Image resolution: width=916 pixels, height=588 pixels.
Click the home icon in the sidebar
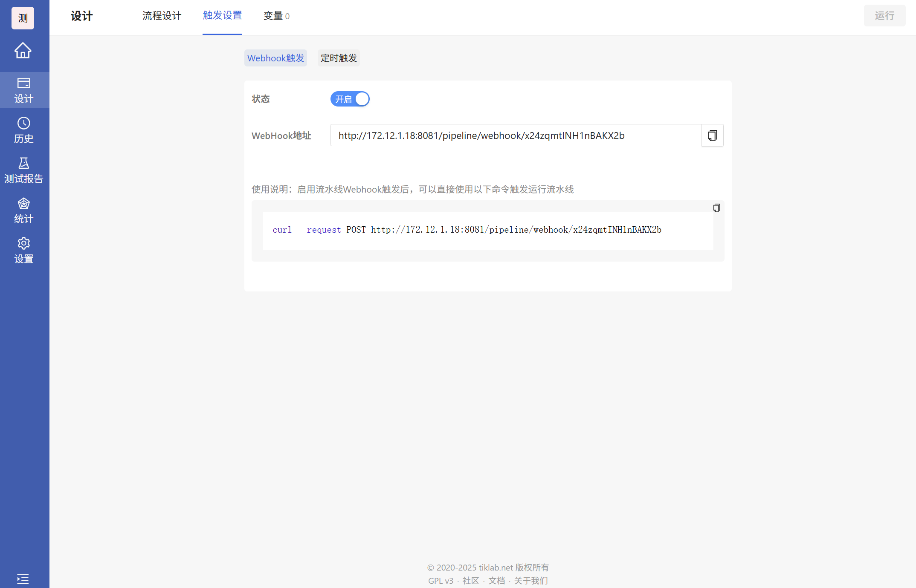(23, 50)
